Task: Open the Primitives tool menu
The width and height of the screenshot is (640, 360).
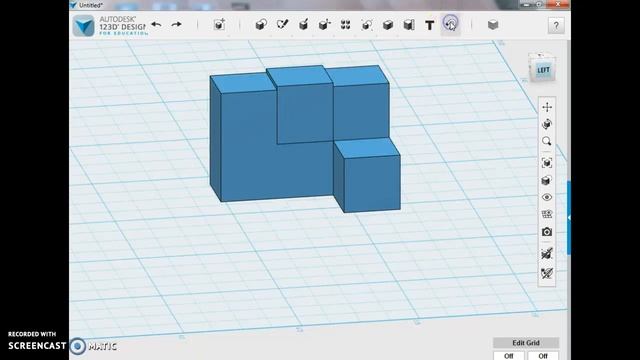Action: 261,25
